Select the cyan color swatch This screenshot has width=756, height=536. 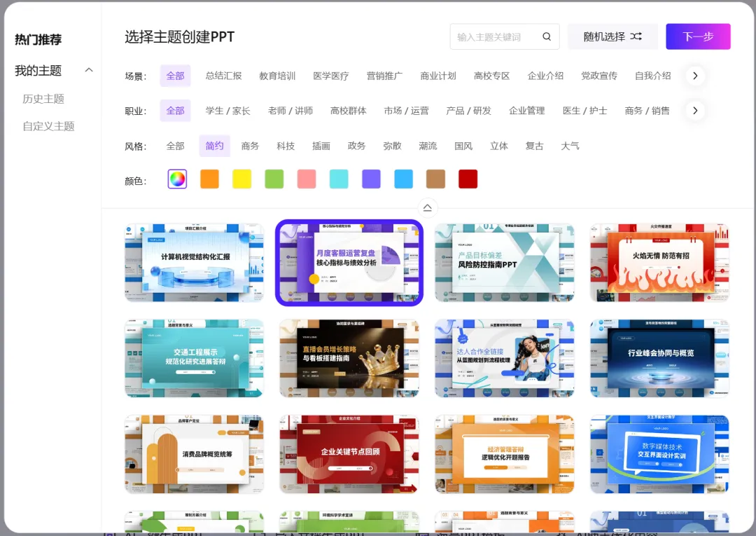click(339, 179)
